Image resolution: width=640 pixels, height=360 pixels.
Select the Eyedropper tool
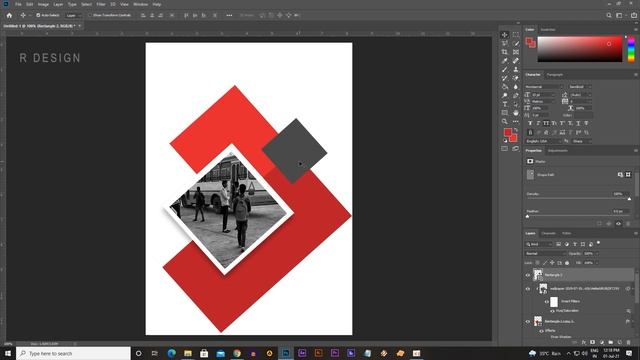(504, 61)
